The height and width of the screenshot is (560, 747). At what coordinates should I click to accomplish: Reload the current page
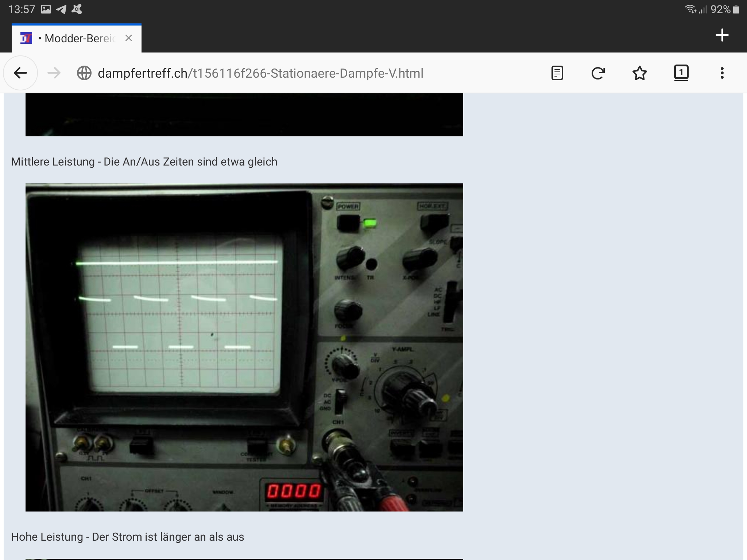(598, 73)
